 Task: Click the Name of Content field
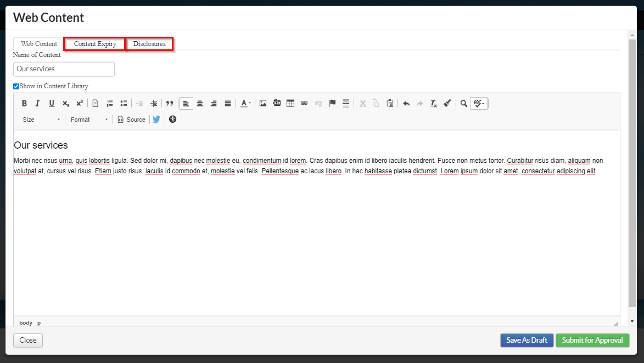64,69
